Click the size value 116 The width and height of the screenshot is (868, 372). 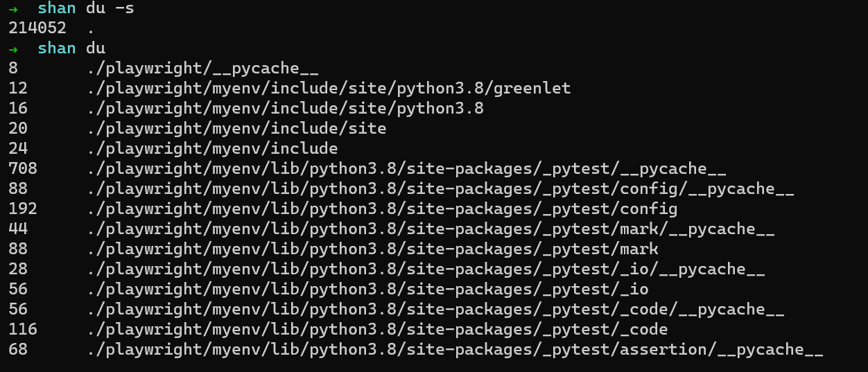tap(23, 330)
